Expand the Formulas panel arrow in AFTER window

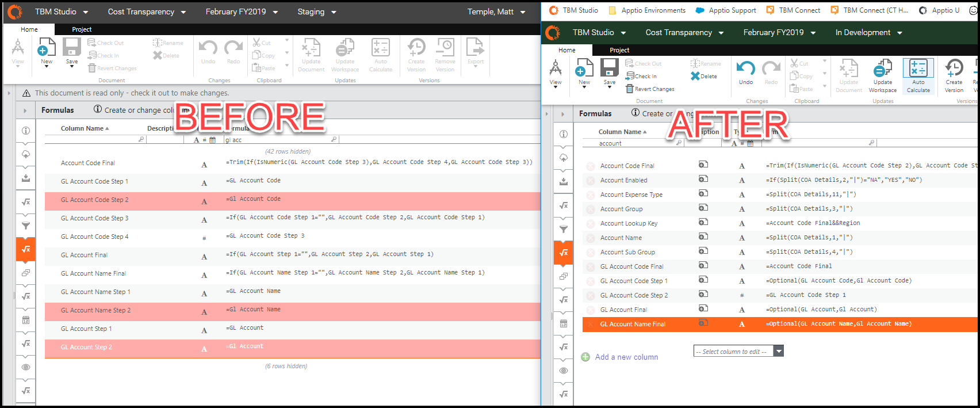pos(562,114)
